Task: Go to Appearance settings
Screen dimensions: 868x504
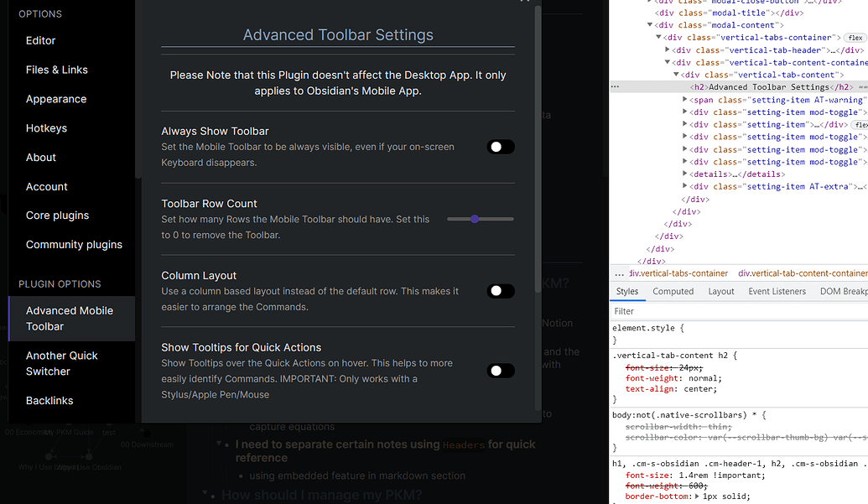Action: 55,99
